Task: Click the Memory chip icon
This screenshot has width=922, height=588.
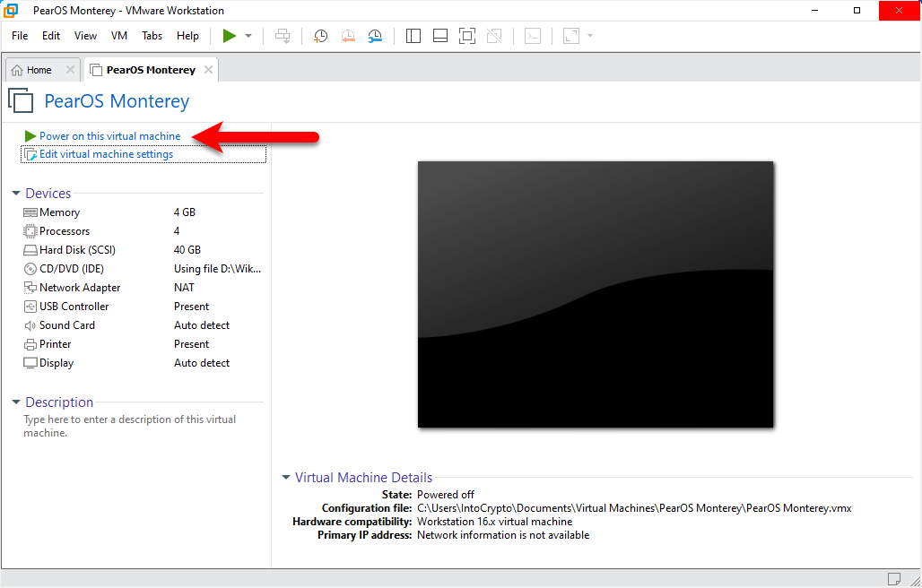Action: [x=30, y=212]
